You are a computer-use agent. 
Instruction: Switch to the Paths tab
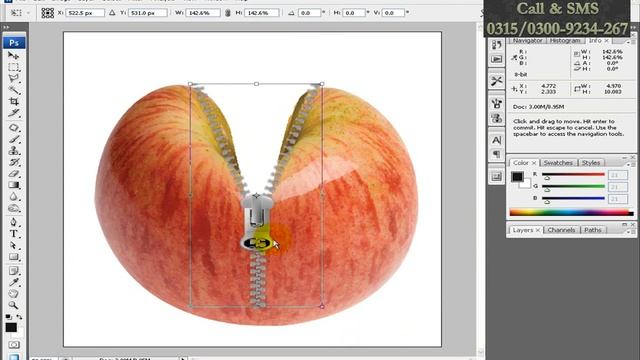(593, 230)
